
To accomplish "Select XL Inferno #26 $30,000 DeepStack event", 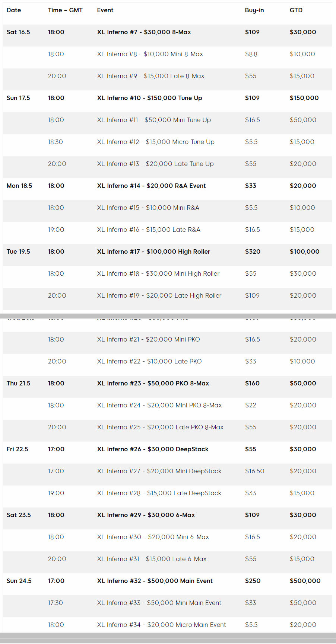I will tap(153, 449).
